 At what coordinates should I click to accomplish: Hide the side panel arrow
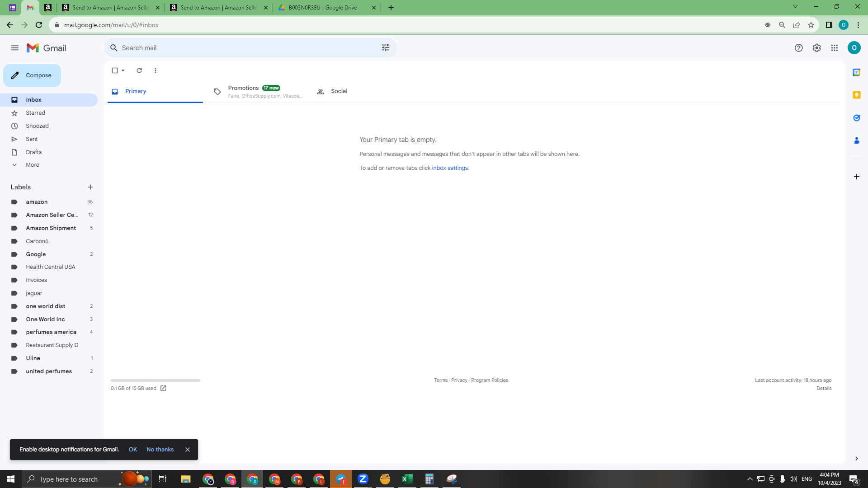pos(856,459)
